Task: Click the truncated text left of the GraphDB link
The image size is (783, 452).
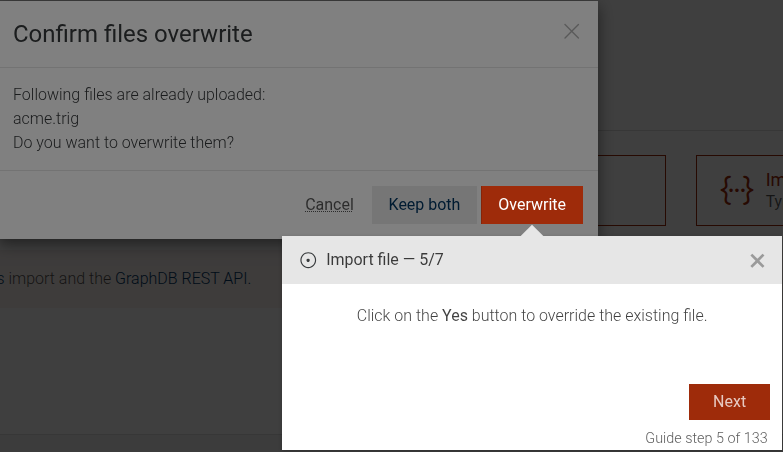Action: click(56, 279)
